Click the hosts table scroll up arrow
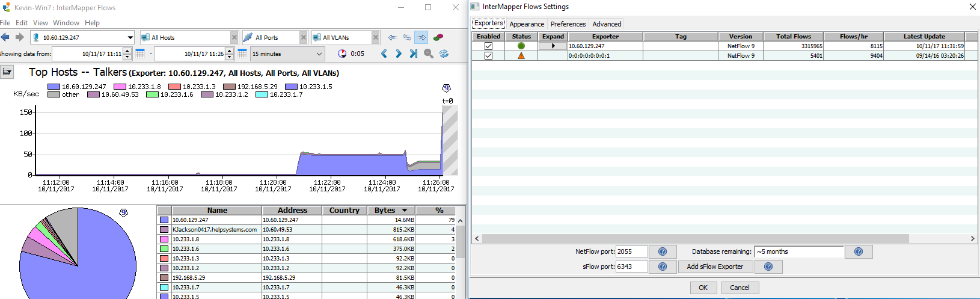Screen dimensions: 980x299 click(461, 221)
